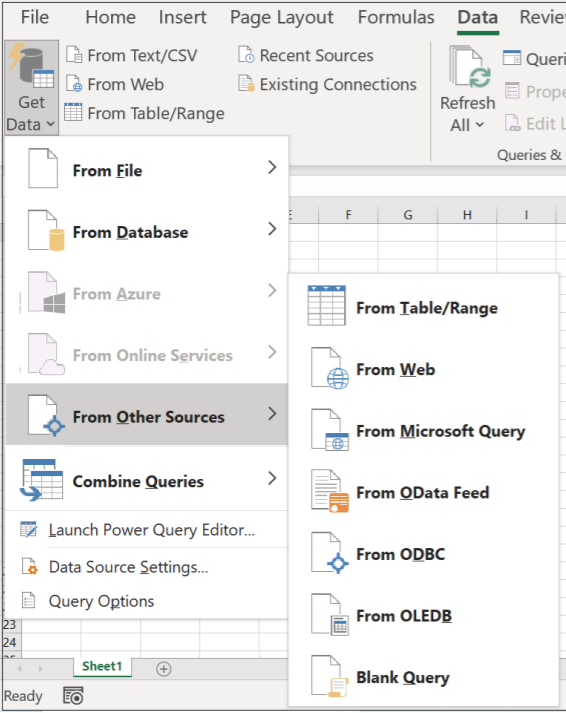Click Launch Power Query Editor text
The width and height of the screenshot is (566, 713).
(152, 530)
